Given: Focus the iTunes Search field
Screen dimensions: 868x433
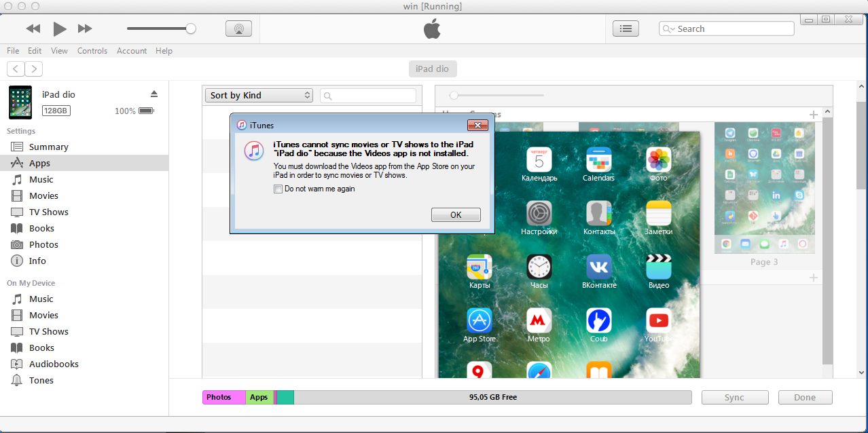Looking at the screenshot, I should [726, 29].
